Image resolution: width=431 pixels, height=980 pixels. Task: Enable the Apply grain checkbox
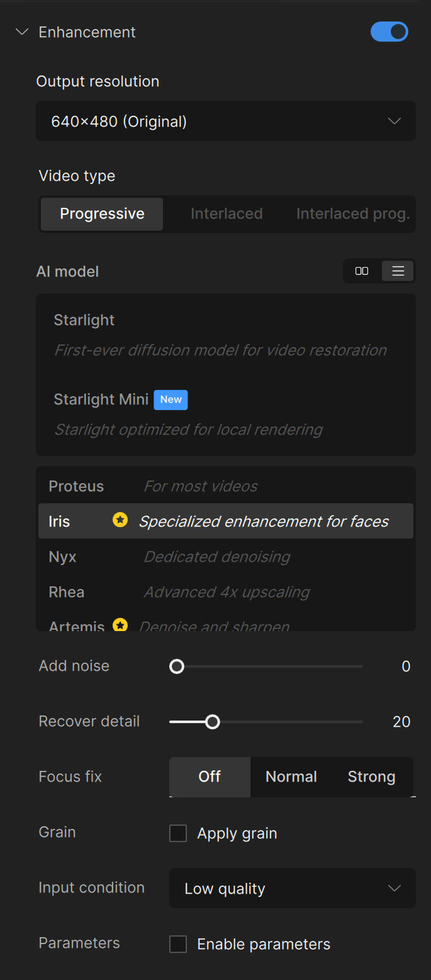177,833
